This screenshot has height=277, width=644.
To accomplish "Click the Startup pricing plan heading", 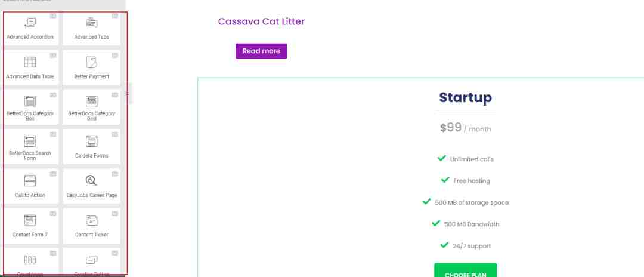I will tap(465, 98).
